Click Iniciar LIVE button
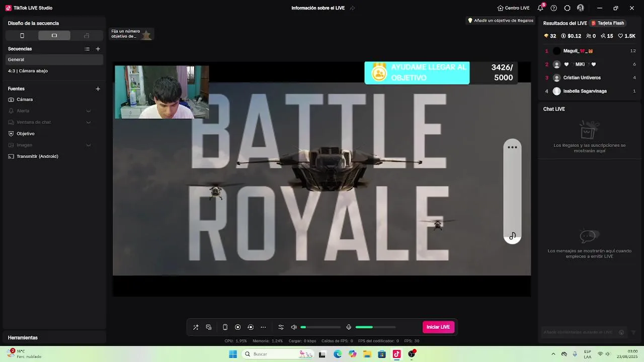 [438, 327]
